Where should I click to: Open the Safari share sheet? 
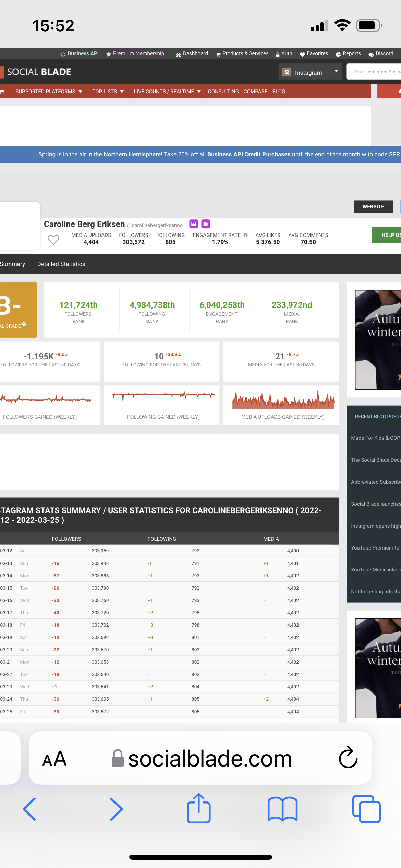[x=199, y=808]
